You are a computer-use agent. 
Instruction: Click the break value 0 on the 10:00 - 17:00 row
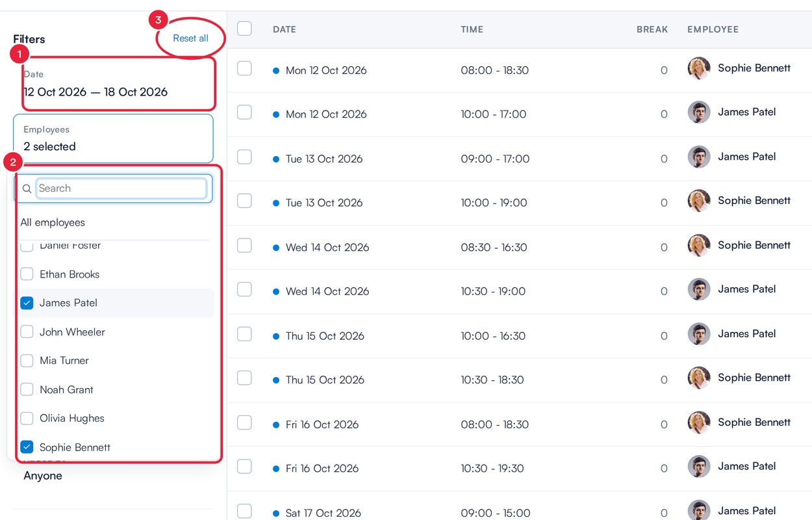point(664,114)
